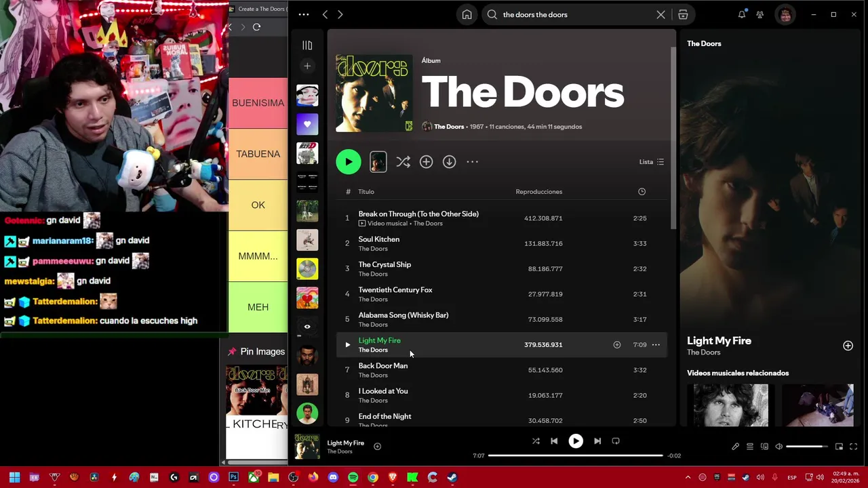The image size is (868, 488).
Task: Enter full screen player view
Action: pyautogui.click(x=853, y=447)
